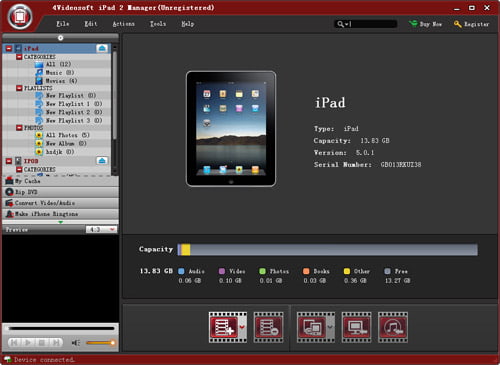Viewport: 500px width, 365px height.
Task: Open the Actions menu
Action: pyautogui.click(x=124, y=24)
